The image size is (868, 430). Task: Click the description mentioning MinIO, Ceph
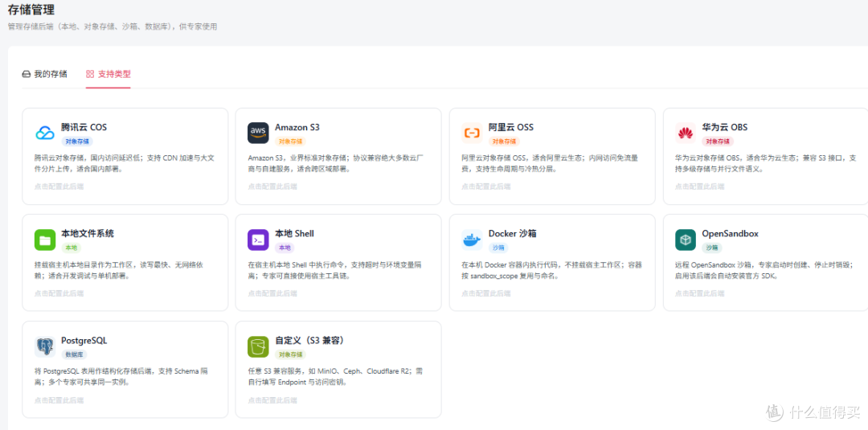point(336,376)
